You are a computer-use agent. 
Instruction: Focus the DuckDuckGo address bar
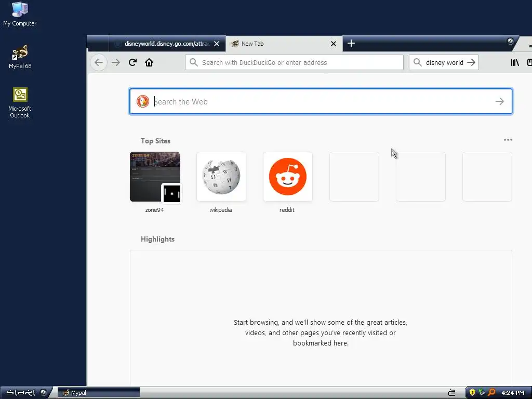(294, 62)
